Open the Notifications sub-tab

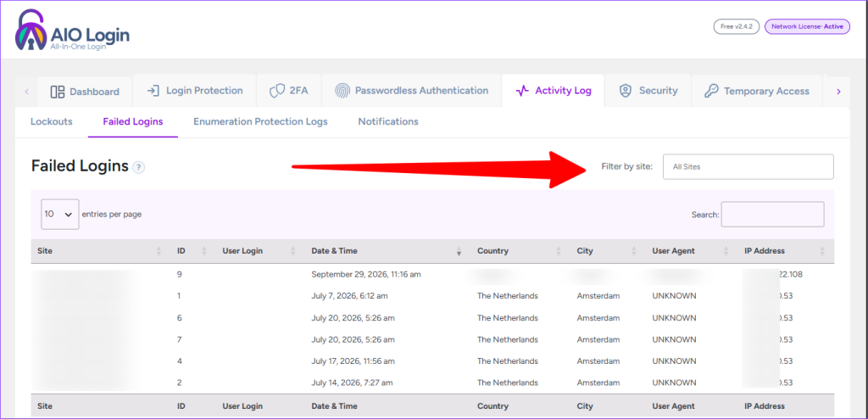(x=388, y=121)
